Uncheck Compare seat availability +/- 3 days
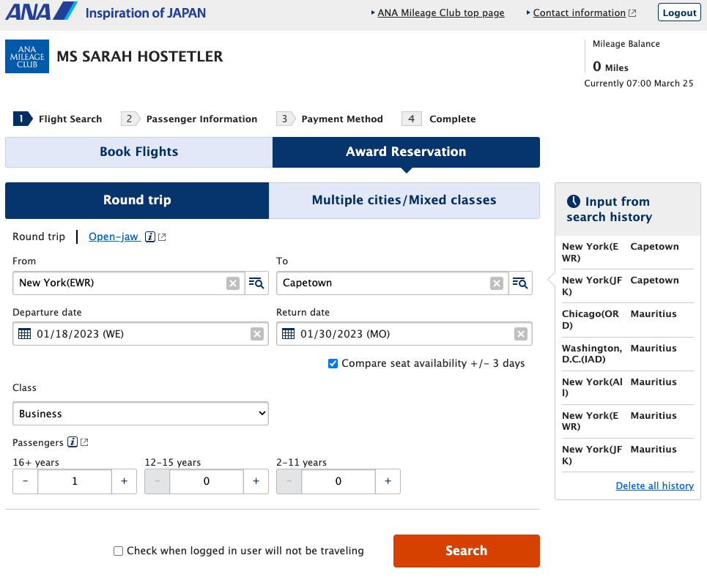This screenshot has height=588, width=707. (333, 363)
